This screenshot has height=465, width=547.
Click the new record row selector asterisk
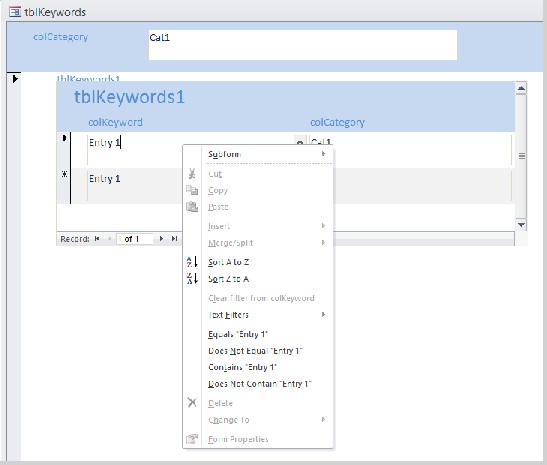(x=64, y=174)
